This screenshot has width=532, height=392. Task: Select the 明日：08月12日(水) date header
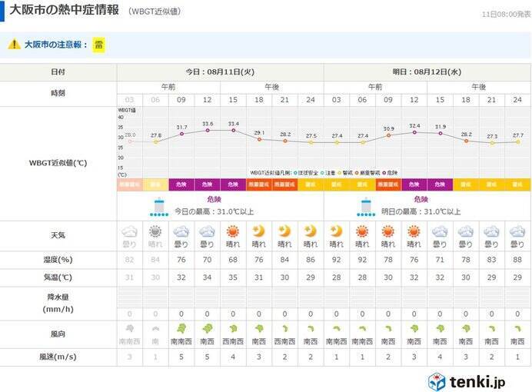coord(427,72)
